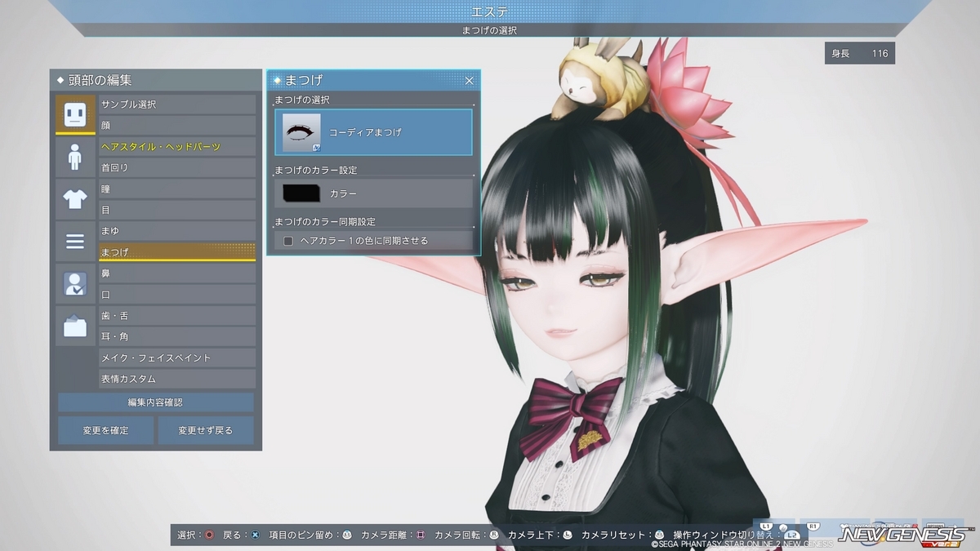Open the 顔 entry
Image resolution: width=980 pixels, height=551 pixels.
coord(177,126)
